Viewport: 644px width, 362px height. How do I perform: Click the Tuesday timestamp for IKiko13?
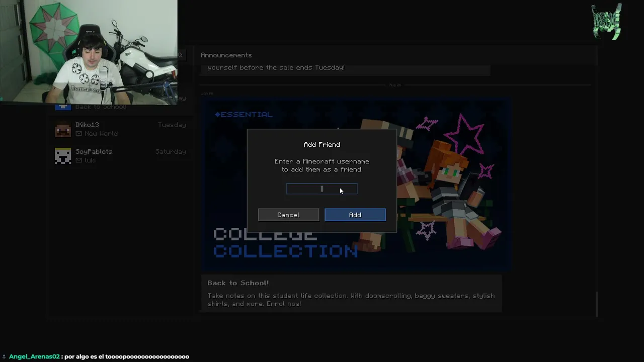click(x=172, y=125)
